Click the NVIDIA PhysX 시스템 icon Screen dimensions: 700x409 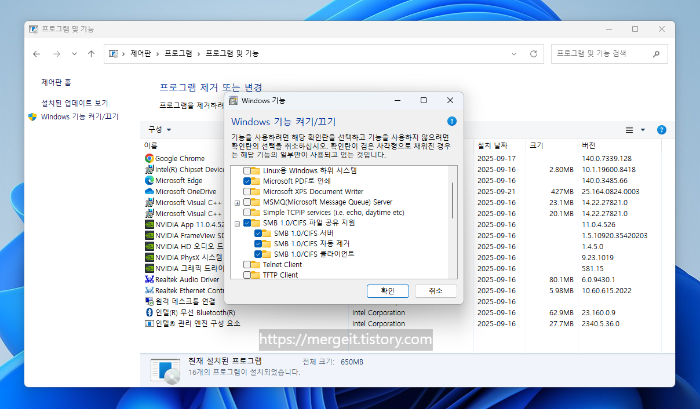(149, 257)
